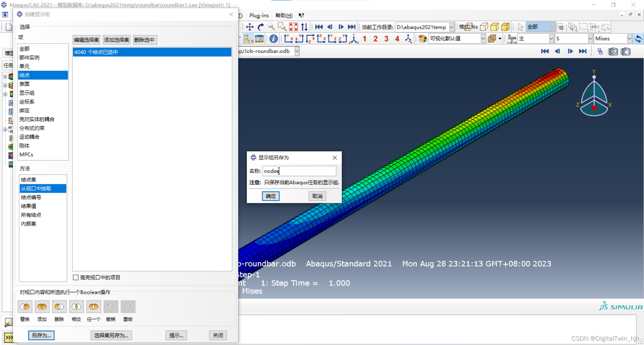Viewport: 644px width, 345px height.
Task: Click the shaded render style cube
Action: (505, 27)
